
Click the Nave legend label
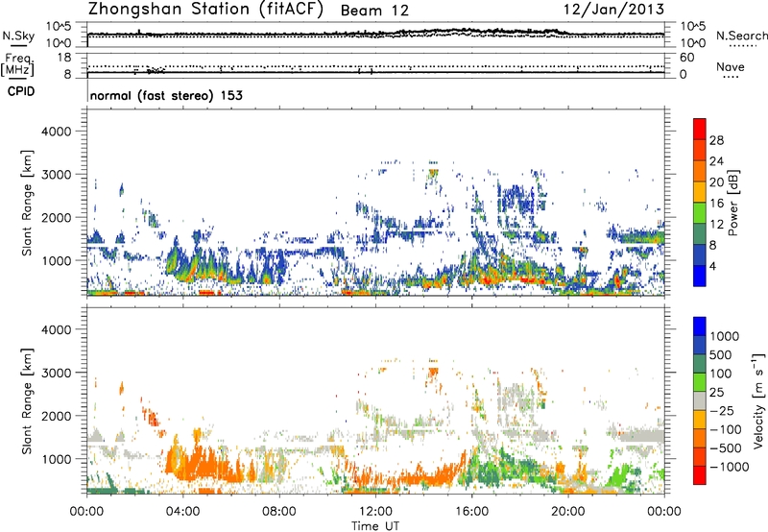[x=731, y=67]
